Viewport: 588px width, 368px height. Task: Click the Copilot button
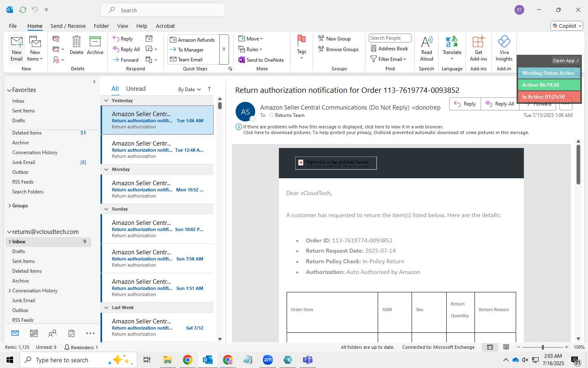click(x=567, y=26)
